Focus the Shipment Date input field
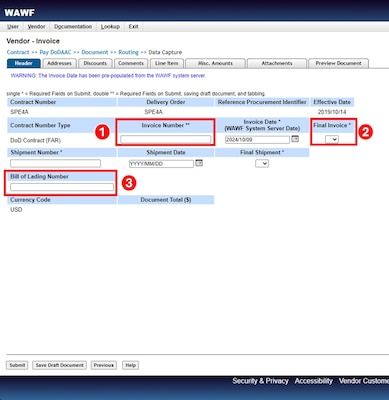This screenshot has height=400, width=389. click(161, 164)
